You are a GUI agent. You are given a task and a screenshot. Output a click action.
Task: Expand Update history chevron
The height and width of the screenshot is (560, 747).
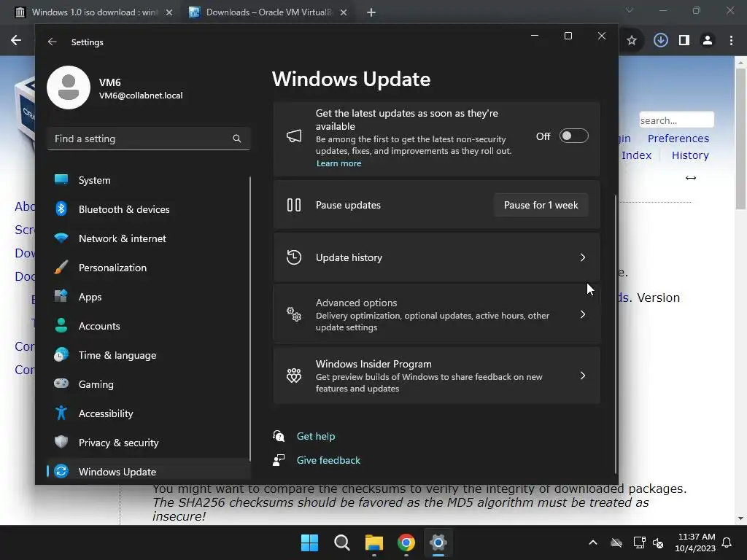[583, 257]
